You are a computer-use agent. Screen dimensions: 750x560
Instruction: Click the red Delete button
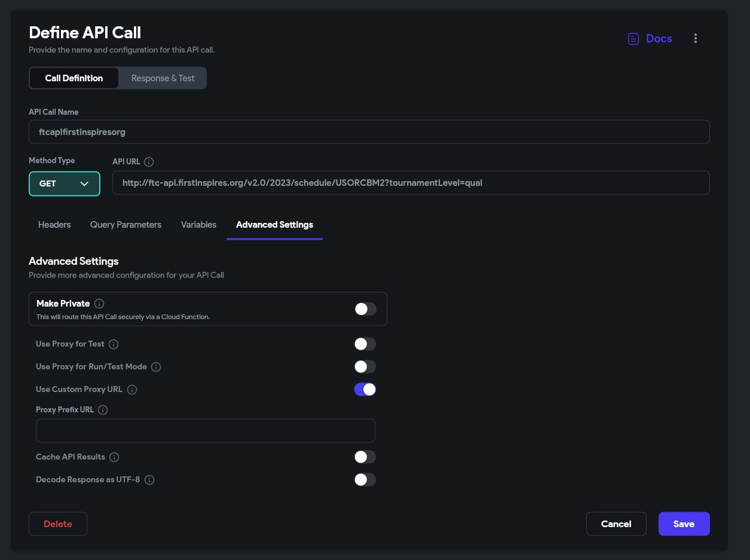click(x=58, y=524)
